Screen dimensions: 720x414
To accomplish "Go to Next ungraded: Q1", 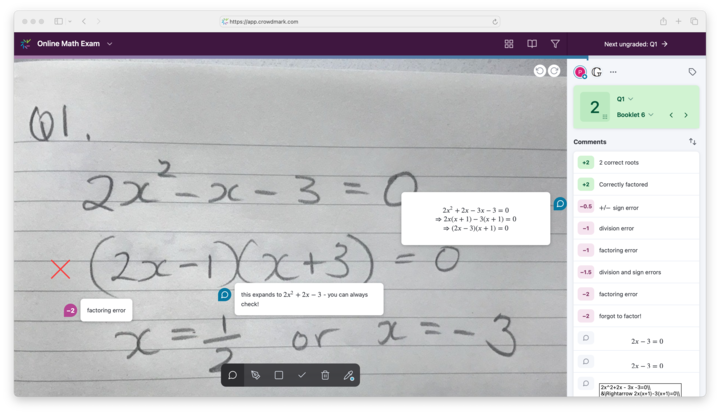I will point(636,44).
